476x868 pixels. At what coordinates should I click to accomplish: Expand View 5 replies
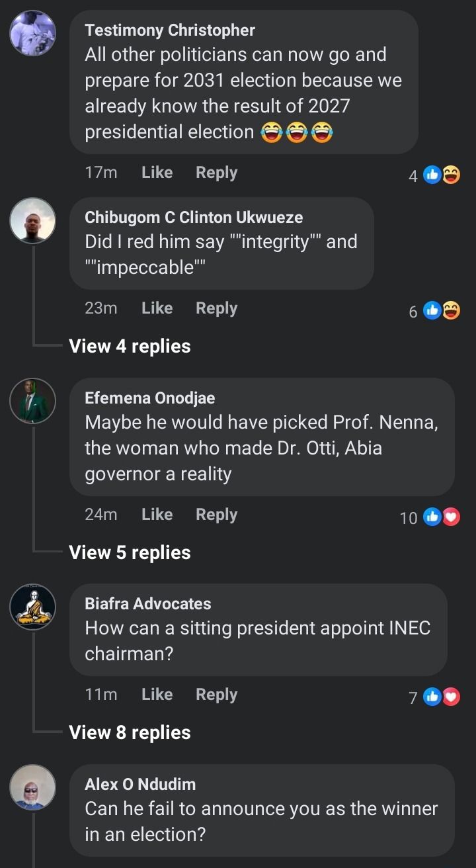point(130,552)
